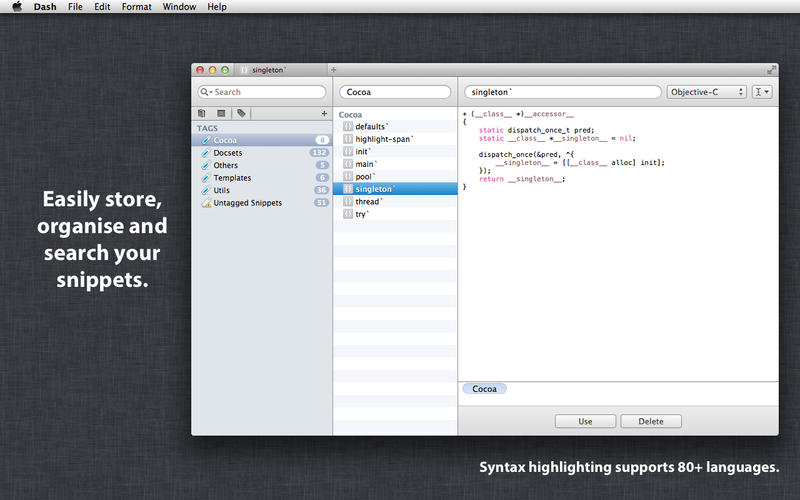Screen dimensions: 800x500
Task: Add a new snippet with sidebar plus
Action: point(324,113)
